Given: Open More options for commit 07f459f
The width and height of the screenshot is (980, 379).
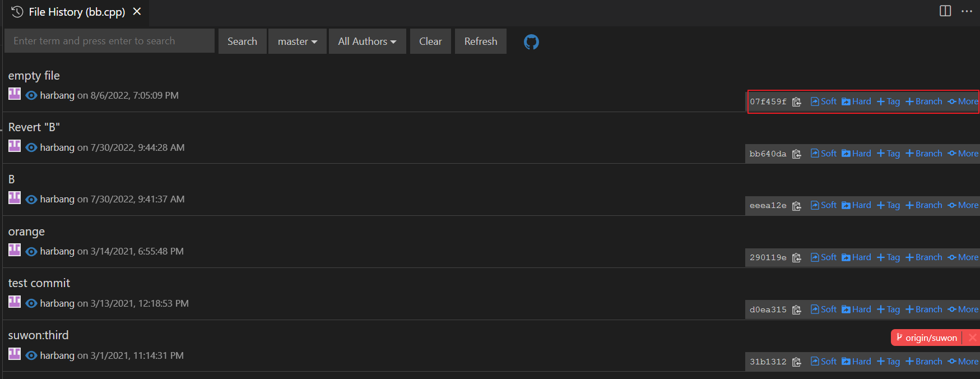Looking at the screenshot, I should point(963,101).
